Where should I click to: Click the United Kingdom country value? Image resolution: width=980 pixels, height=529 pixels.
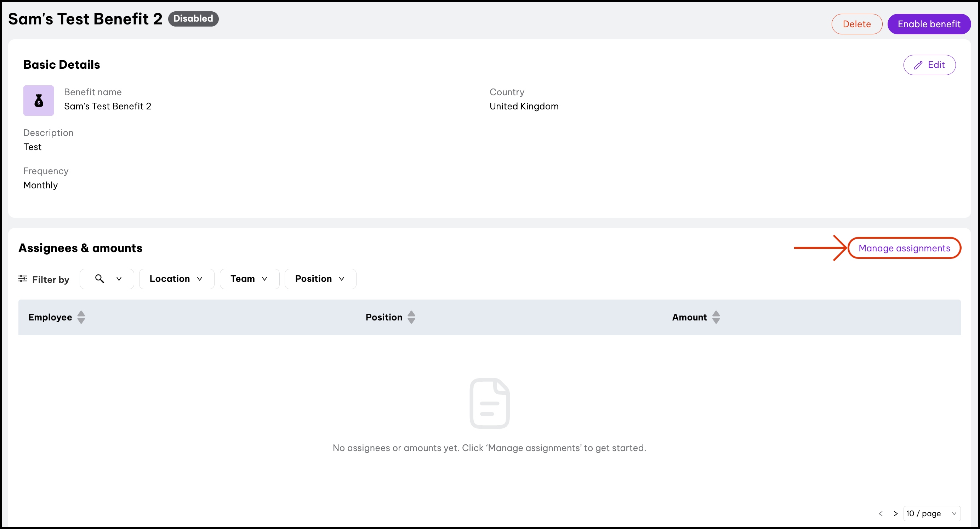click(524, 106)
